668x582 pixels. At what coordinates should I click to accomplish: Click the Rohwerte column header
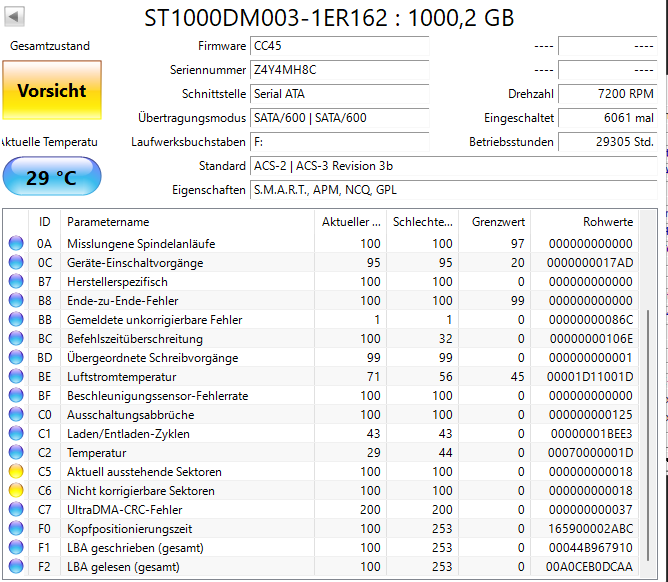(584, 222)
